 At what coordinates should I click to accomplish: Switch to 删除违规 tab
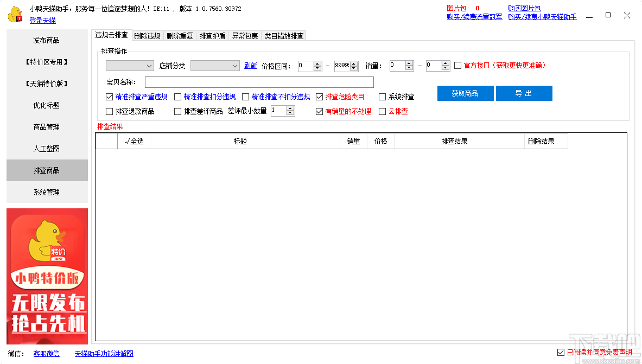(x=148, y=36)
